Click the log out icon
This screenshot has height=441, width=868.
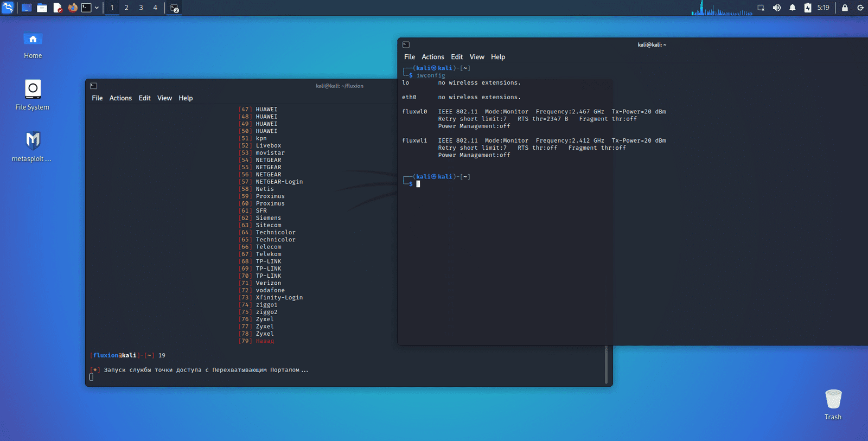[860, 8]
